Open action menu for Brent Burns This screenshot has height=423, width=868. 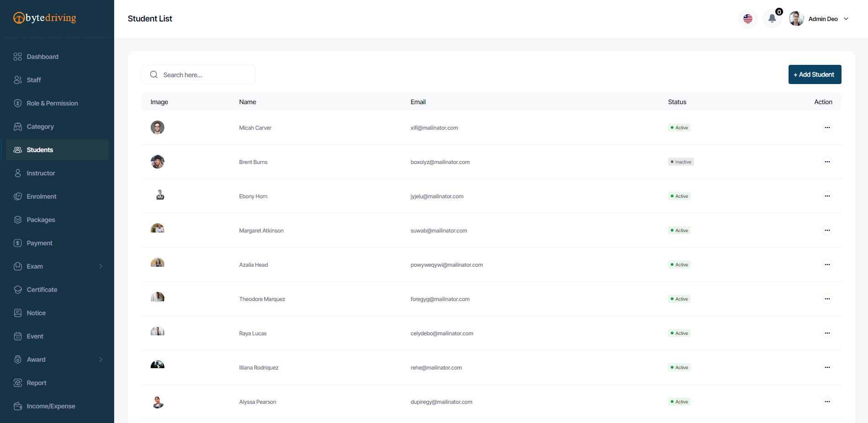tap(827, 162)
